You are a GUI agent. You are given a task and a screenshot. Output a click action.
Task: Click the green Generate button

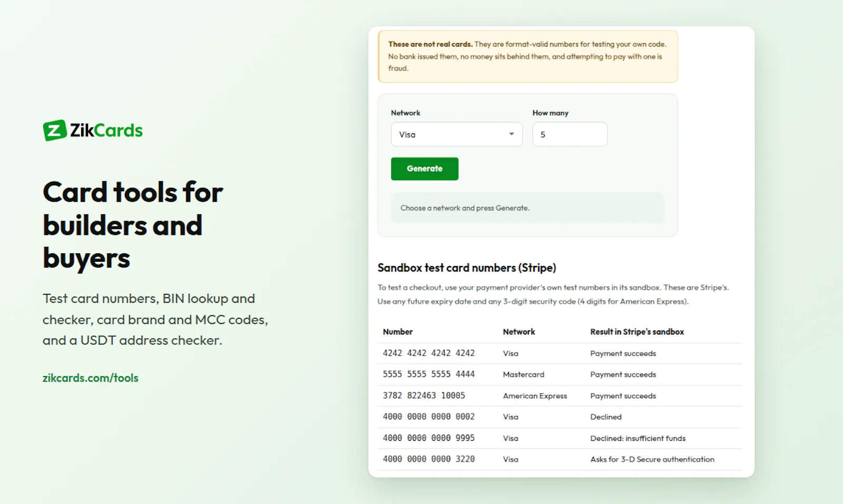[x=425, y=169]
